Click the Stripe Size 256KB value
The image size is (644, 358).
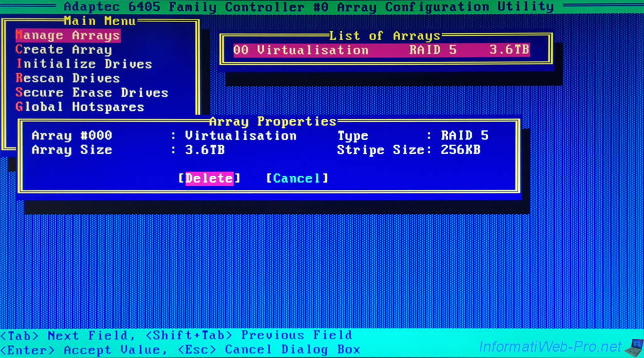(x=465, y=150)
